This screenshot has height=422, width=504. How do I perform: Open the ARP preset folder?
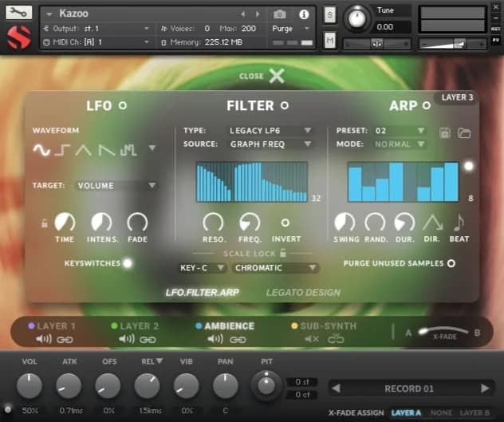pyautogui.click(x=464, y=132)
